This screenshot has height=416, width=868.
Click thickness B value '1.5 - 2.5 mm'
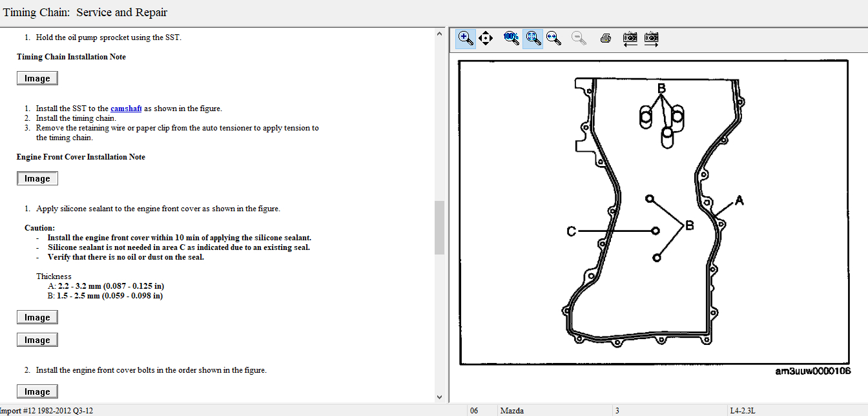click(x=79, y=296)
